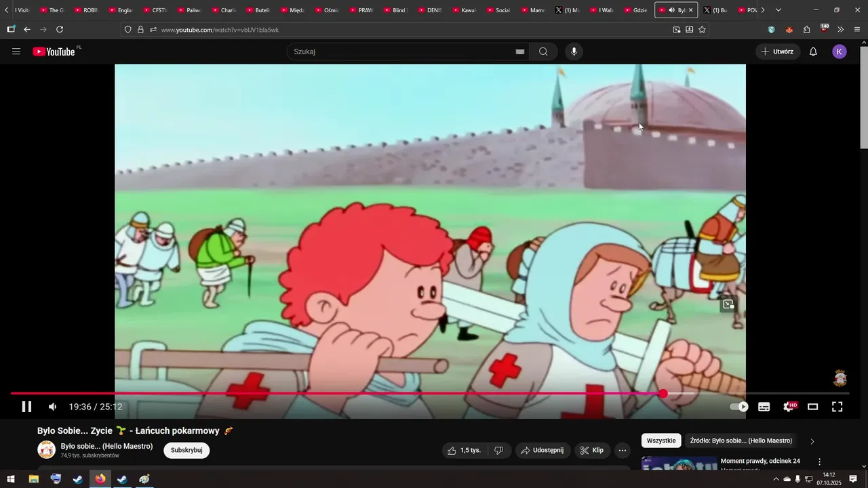Click Udostępnij share button
This screenshot has width=868, height=488.
[x=542, y=450]
